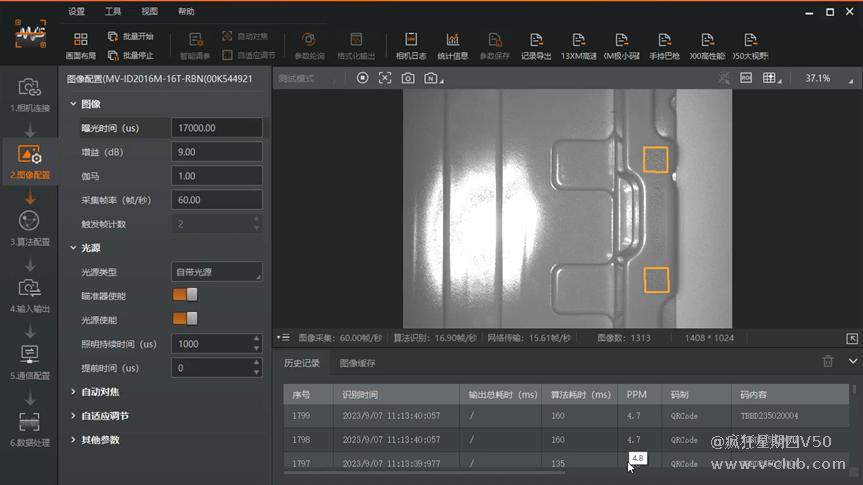863x485 pixels.
Task: Expand the 自动对焦 section
Action: [x=73, y=391]
